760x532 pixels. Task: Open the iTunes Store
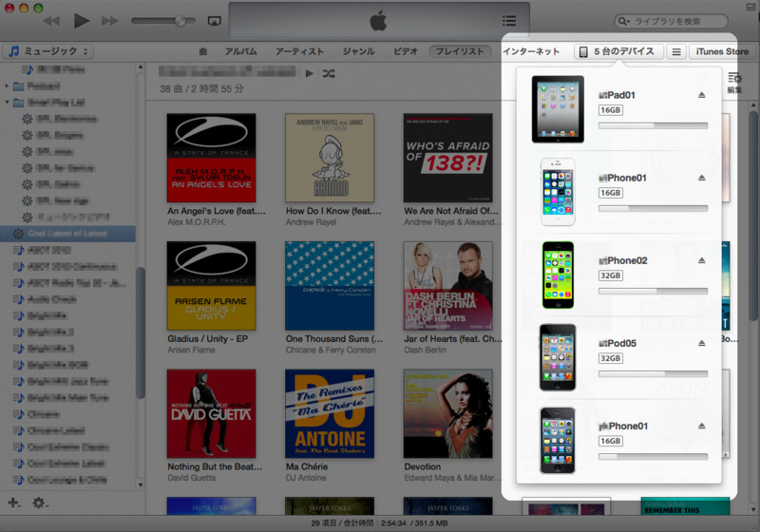[722, 51]
